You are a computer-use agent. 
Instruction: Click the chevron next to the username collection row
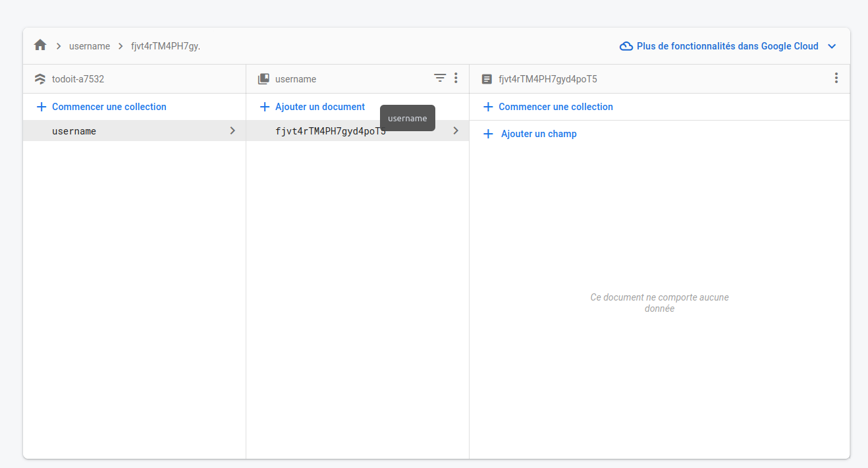click(232, 131)
